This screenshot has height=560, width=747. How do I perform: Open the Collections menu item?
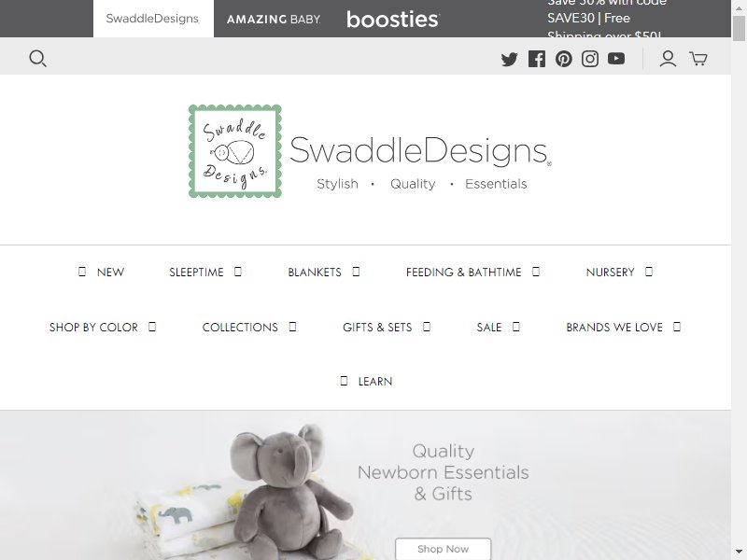tap(240, 328)
